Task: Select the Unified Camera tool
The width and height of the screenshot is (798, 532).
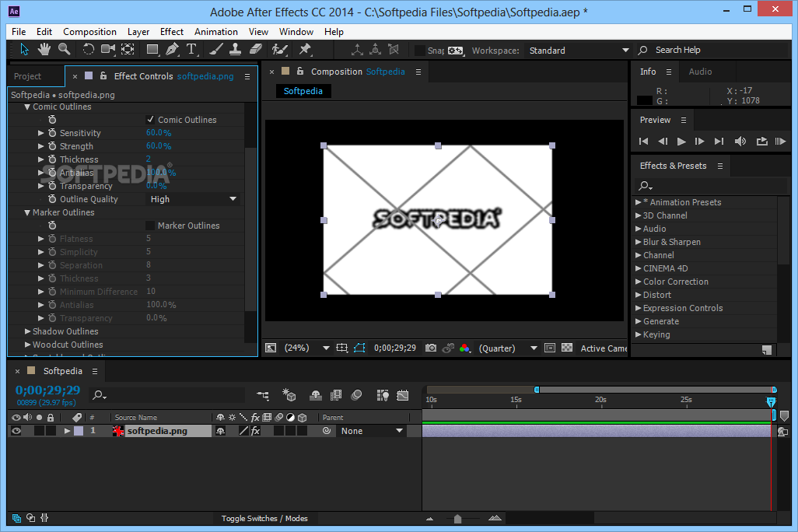Action: coord(108,49)
